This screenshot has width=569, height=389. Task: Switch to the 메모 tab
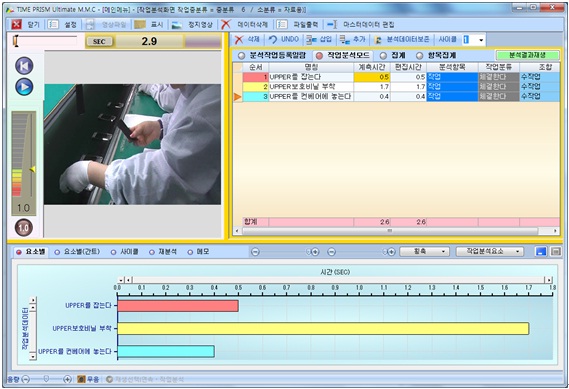198,251
